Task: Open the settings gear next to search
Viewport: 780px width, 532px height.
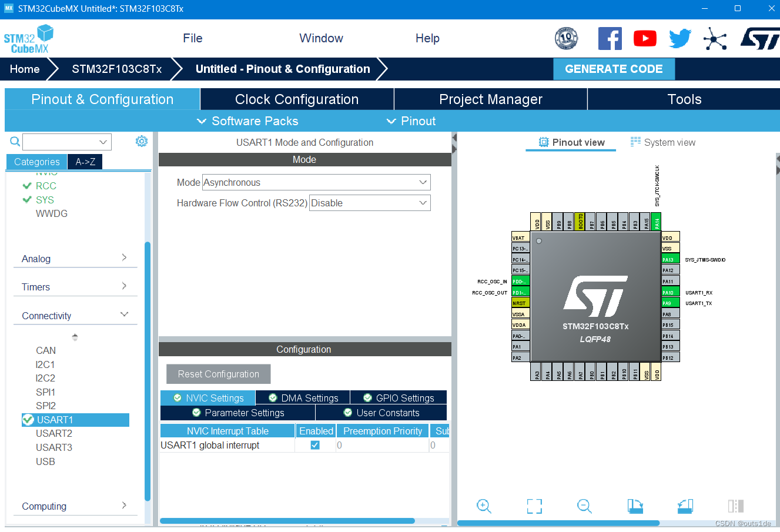Action: [142, 141]
